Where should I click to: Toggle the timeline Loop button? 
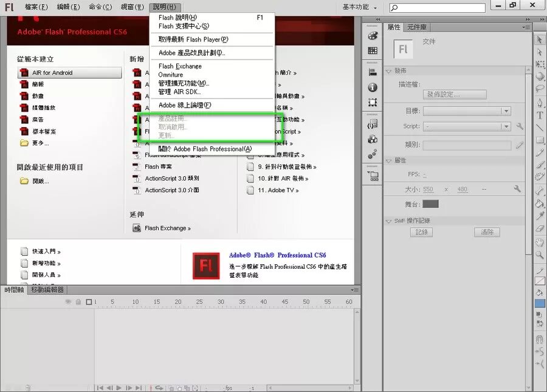tap(159, 388)
